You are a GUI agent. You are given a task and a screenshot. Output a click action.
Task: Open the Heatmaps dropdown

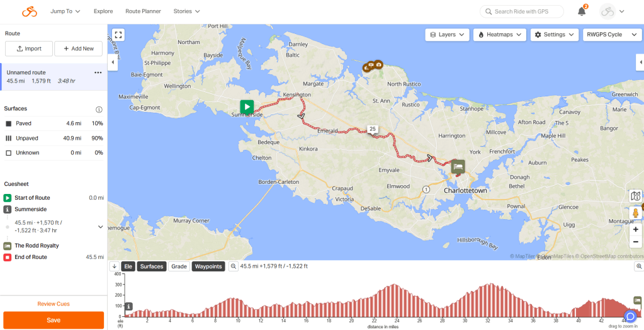tap(500, 35)
